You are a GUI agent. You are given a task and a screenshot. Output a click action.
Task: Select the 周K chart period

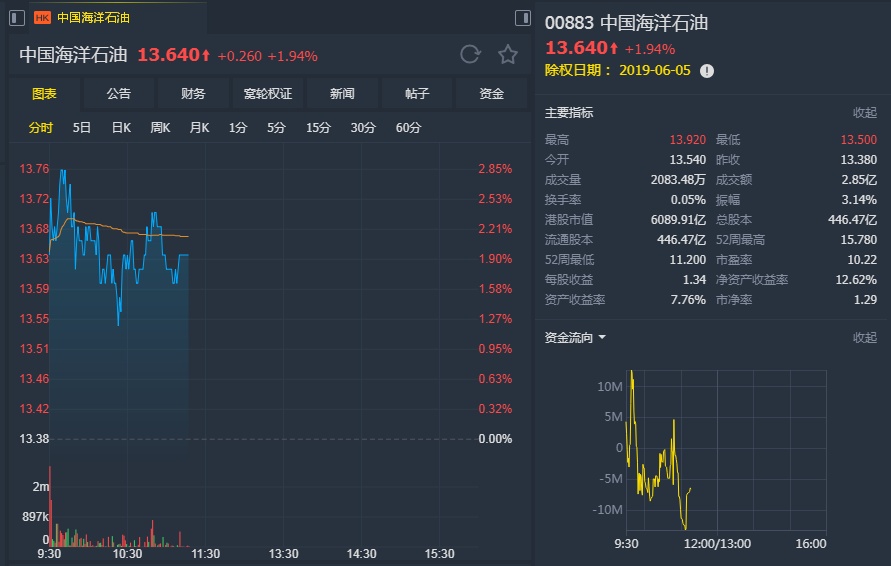160,127
